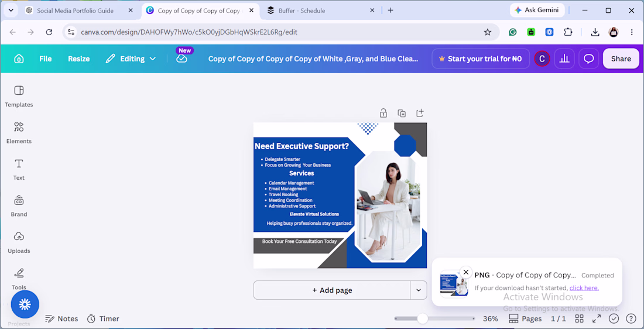Close the Buffer - Schedule tab
Screen dimensions: 644x329
372,11
